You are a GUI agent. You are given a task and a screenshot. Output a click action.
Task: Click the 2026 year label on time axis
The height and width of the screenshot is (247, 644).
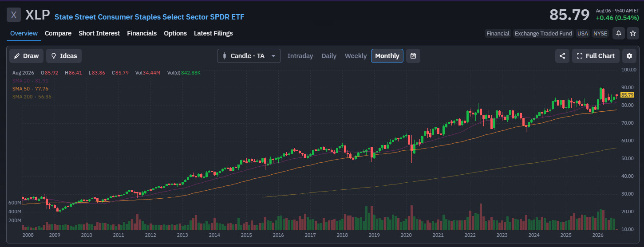tap(597, 235)
